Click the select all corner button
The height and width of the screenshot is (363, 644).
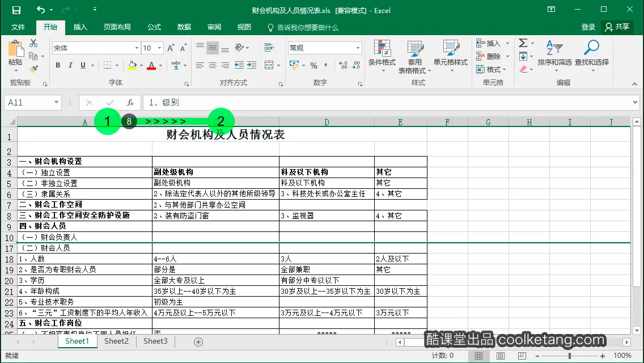[12, 122]
